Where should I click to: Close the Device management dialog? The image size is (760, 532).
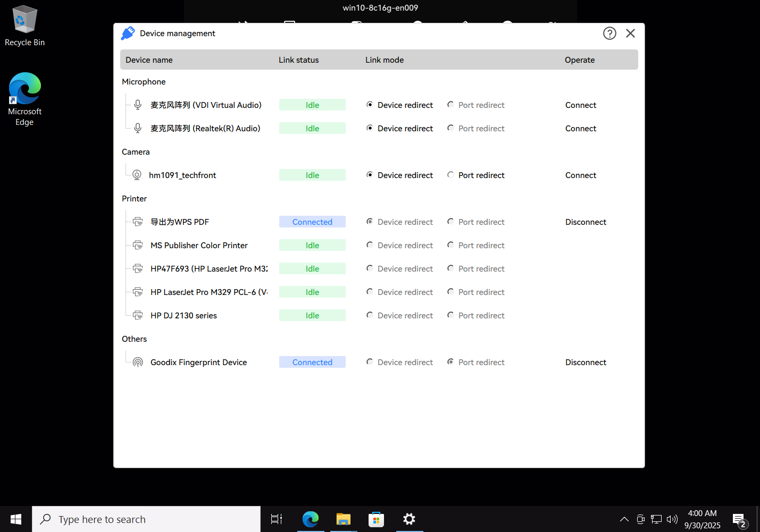tap(630, 33)
